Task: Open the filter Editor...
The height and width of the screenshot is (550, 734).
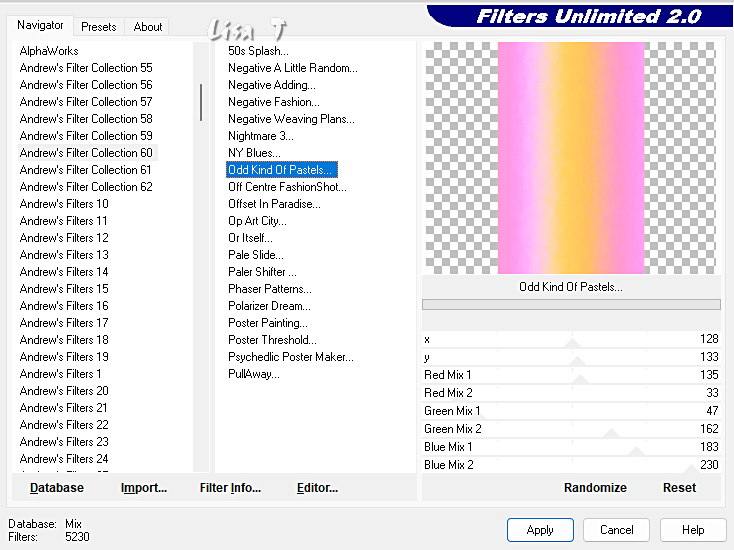Action: 317,488
